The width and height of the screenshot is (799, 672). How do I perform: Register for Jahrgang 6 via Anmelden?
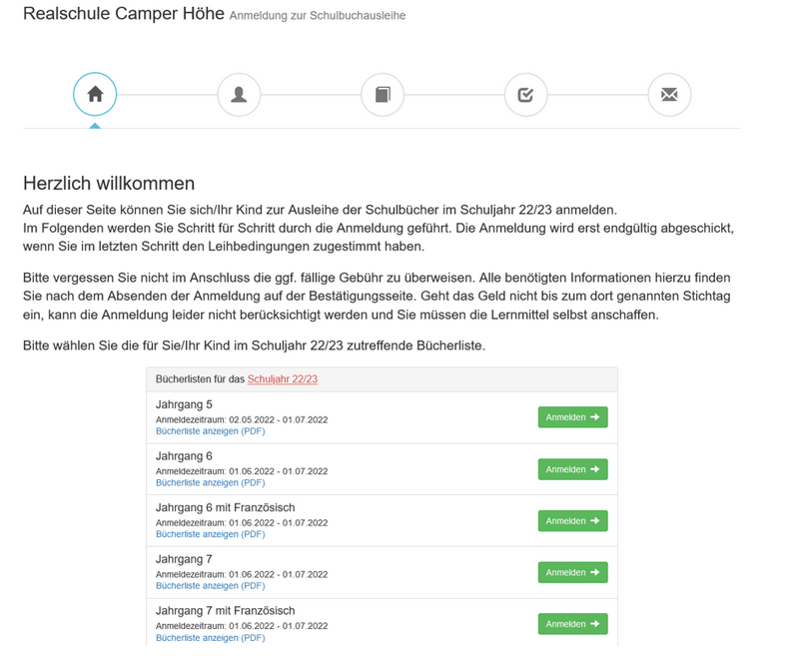click(572, 469)
